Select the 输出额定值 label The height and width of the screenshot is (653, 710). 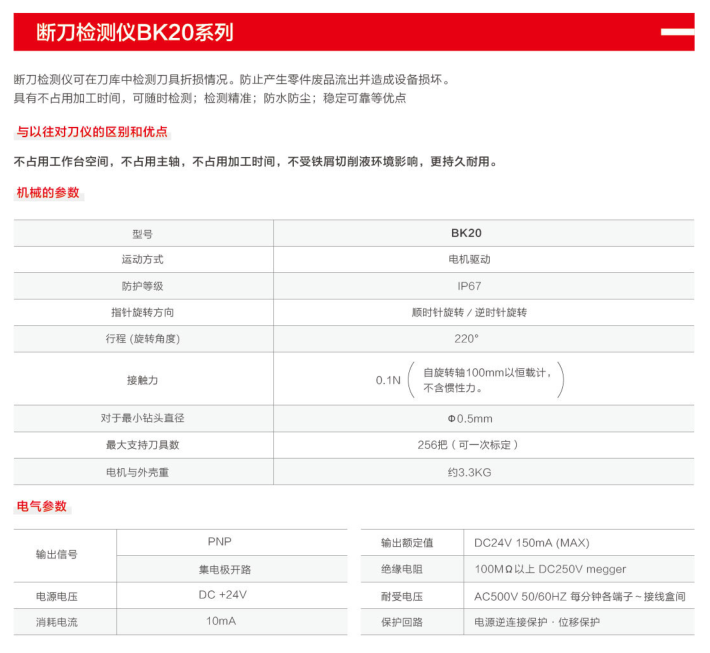pyautogui.click(x=407, y=543)
